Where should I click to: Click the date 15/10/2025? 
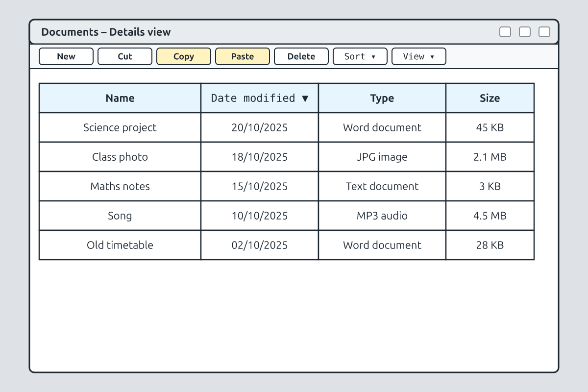pyautogui.click(x=260, y=186)
